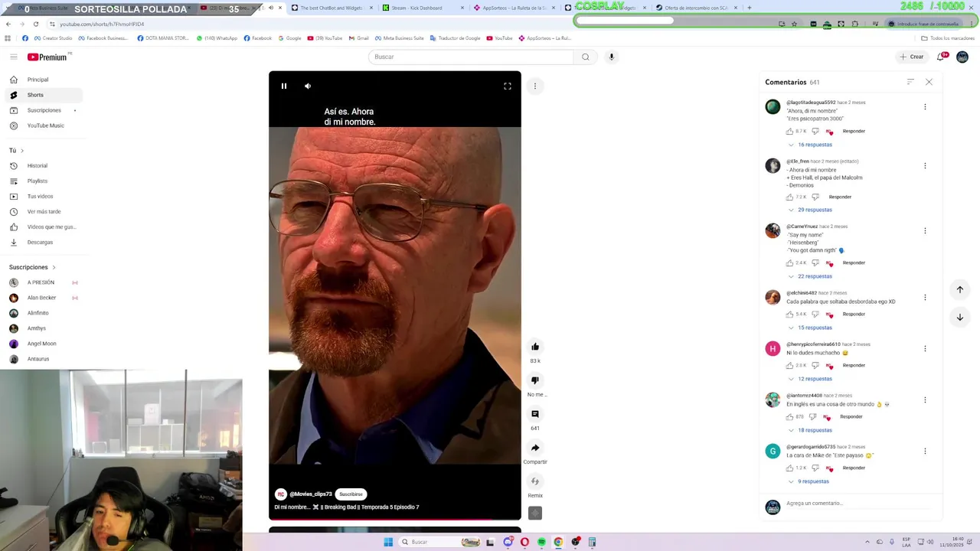
Task: Bookmark this page with star icon
Action: coord(794,24)
